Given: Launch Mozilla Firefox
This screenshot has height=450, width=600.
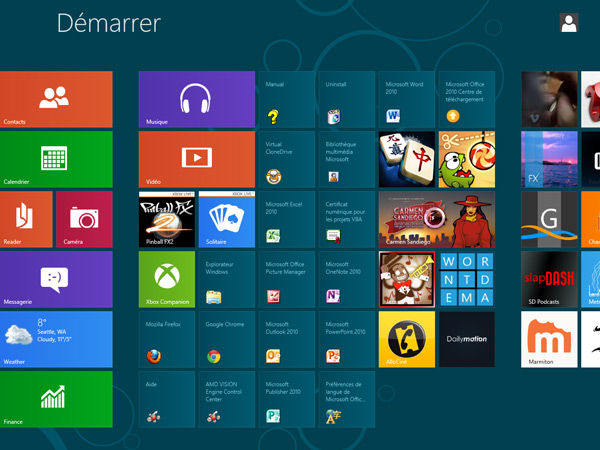Looking at the screenshot, I should click(x=166, y=339).
